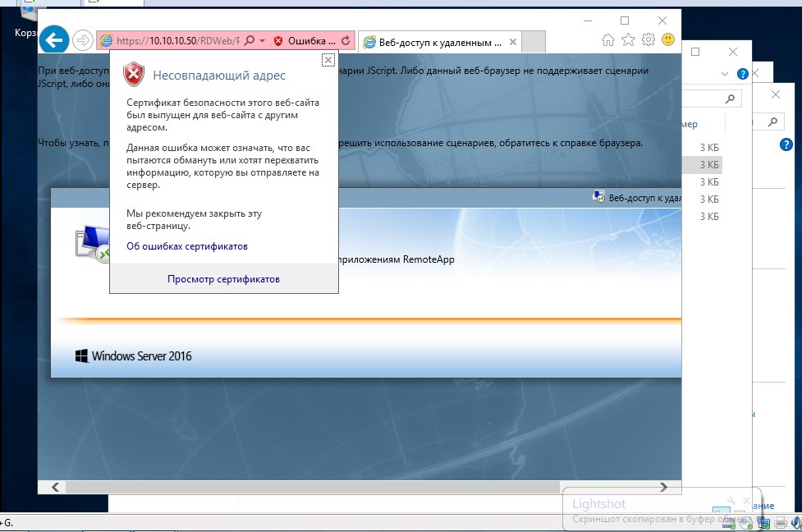Click the 'мер' size column header in Explorer
802x532 pixels.
(x=690, y=124)
